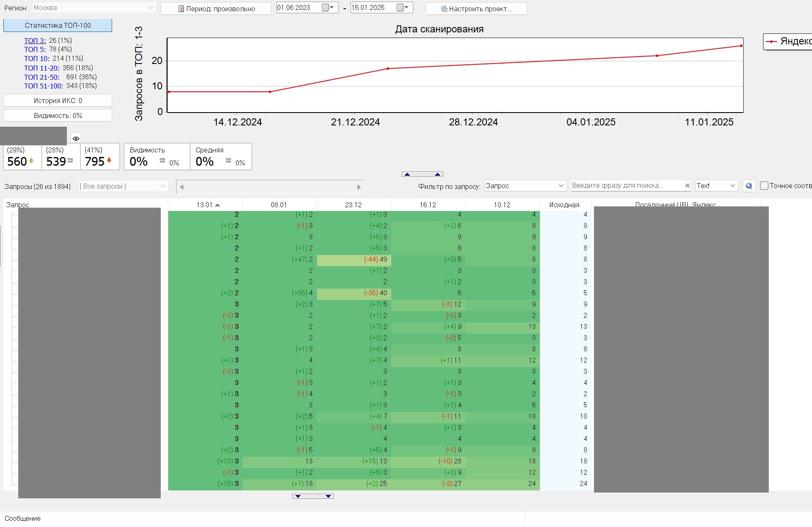The width and height of the screenshot is (812, 527).
Task: Open the 'ТОП 10:' link
Action: (x=37, y=58)
